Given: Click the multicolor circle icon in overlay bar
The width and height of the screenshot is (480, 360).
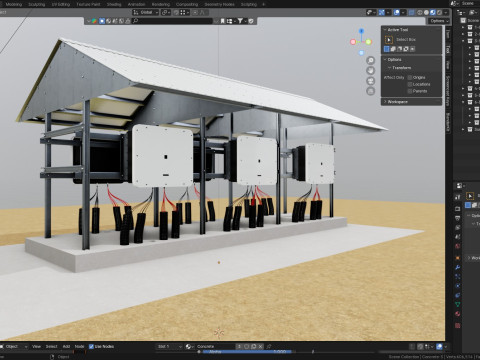Looking at the screenshot, I should (x=95, y=21).
